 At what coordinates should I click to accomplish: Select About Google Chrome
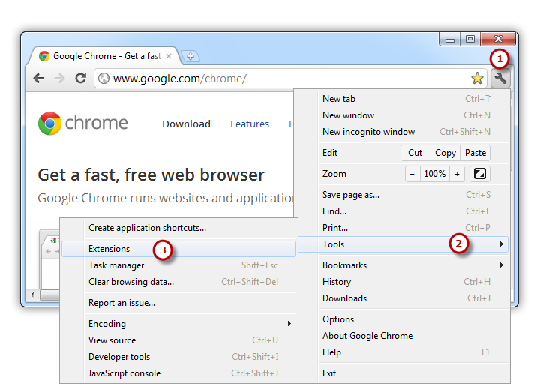point(402,336)
